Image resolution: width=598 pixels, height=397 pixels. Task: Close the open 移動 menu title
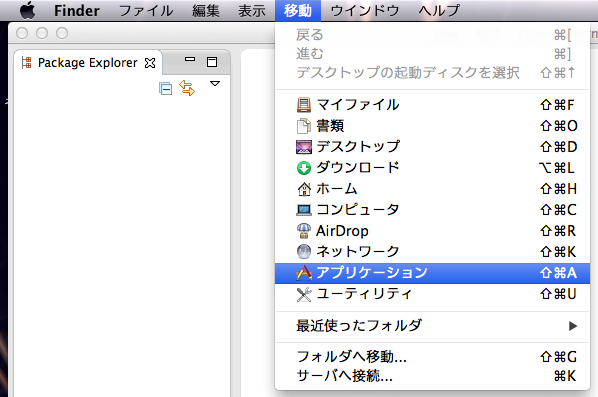(x=297, y=11)
